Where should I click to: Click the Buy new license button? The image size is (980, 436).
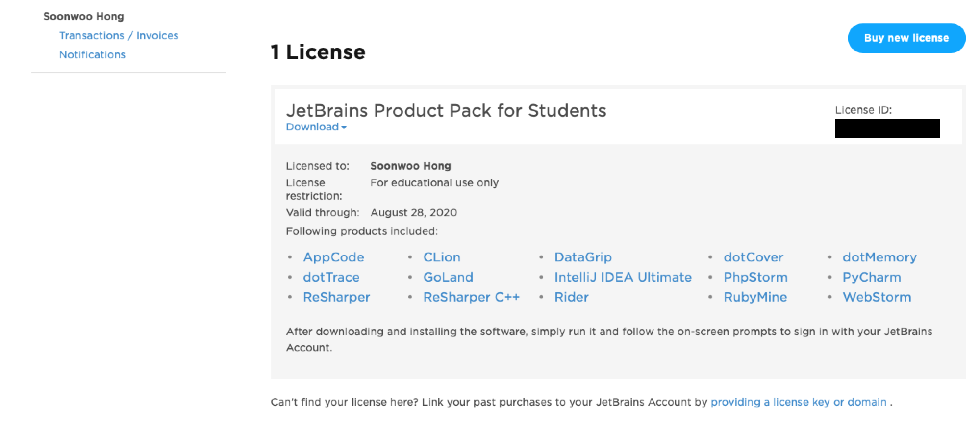click(906, 38)
